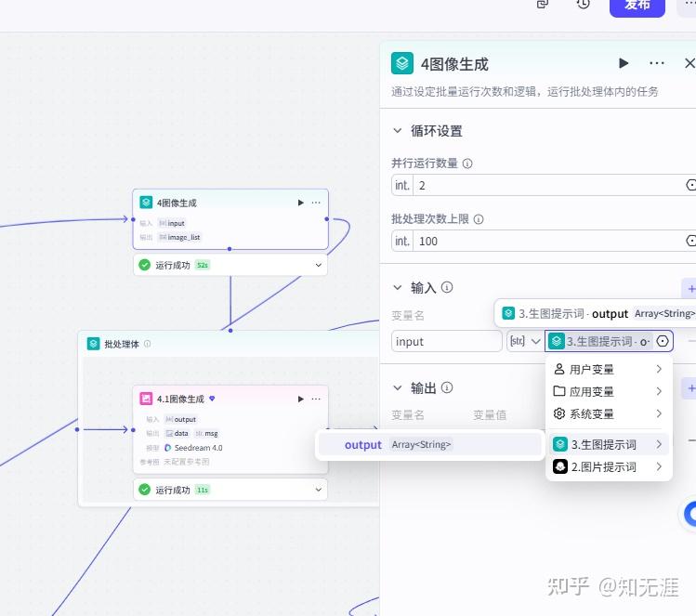Click the folder icon beside 应用变量

[x=559, y=391]
